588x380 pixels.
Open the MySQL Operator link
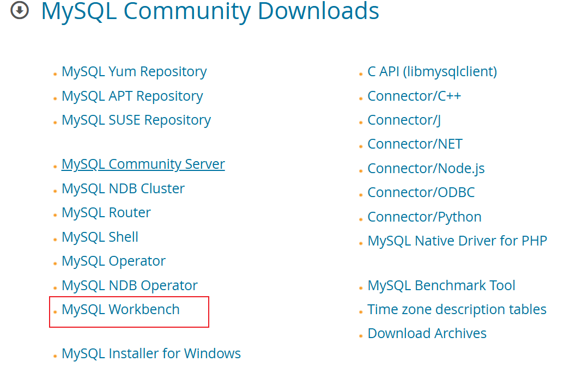click(x=114, y=261)
